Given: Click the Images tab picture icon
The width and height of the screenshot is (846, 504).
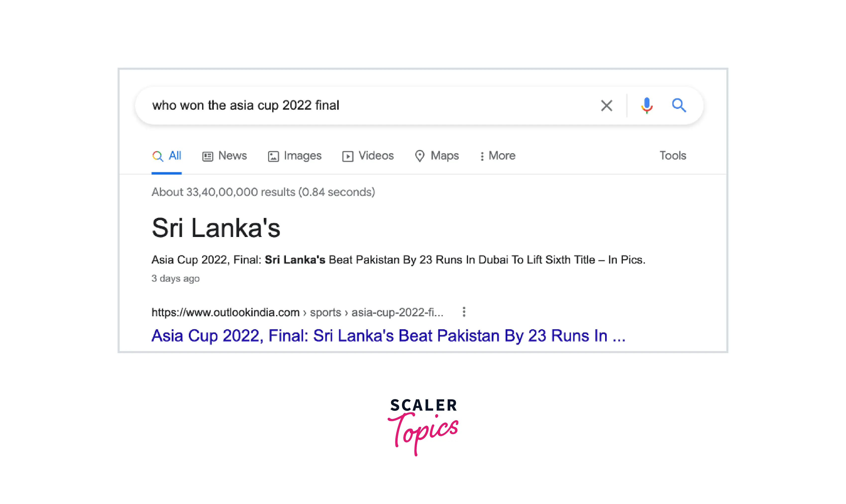Looking at the screenshot, I should (273, 156).
